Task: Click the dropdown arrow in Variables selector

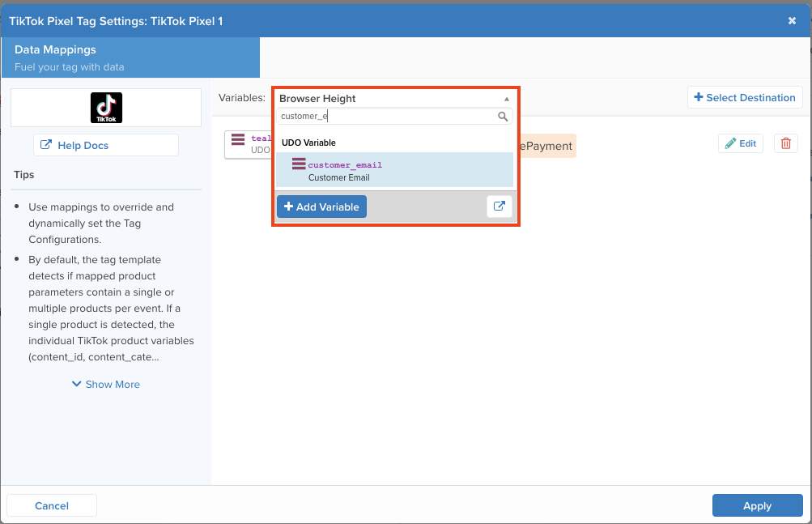Action: tap(507, 99)
